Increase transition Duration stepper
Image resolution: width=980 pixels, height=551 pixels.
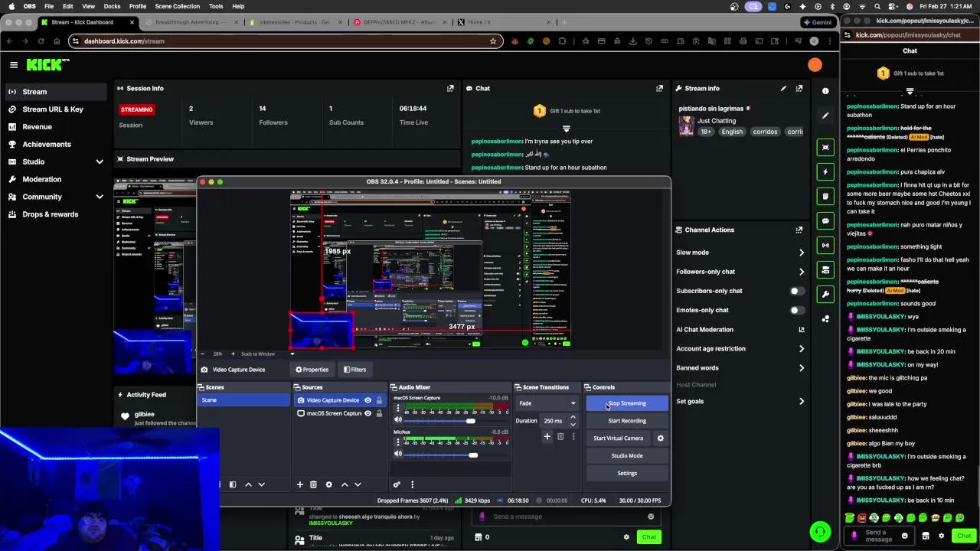point(573,418)
